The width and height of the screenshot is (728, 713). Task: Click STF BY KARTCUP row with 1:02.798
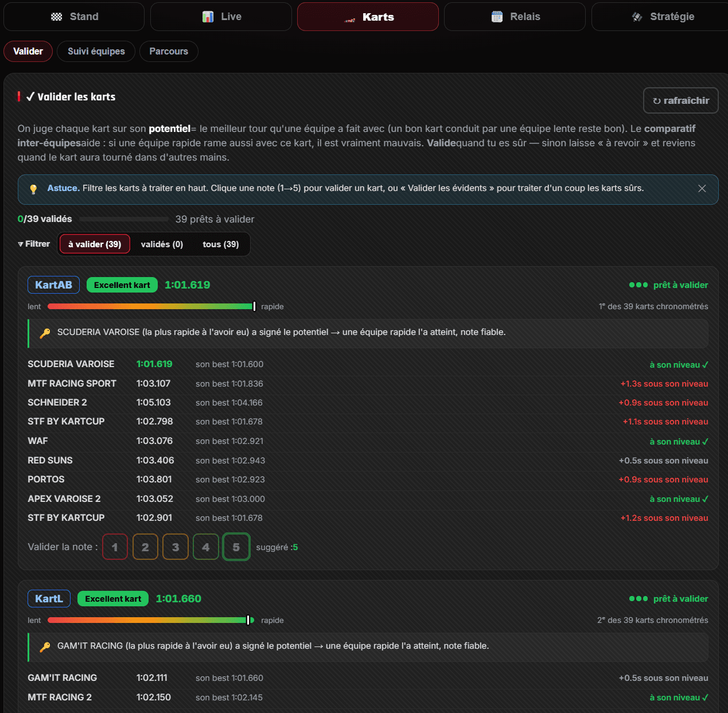pyautogui.click(x=368, y=422)
